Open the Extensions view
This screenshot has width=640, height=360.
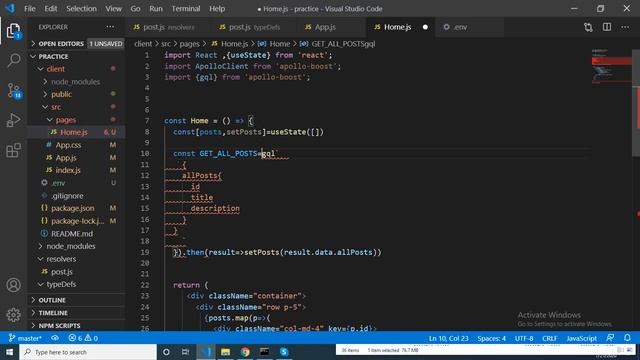[13, 150]
